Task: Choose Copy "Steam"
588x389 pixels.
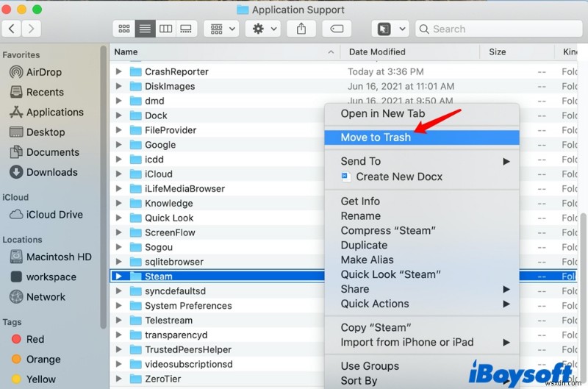Action: 422,327
